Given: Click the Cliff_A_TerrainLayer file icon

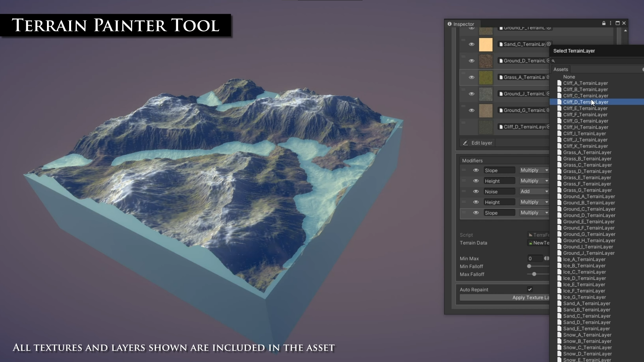Looking at the screenshot, I should pyautogui.click(x=559, y=83).
